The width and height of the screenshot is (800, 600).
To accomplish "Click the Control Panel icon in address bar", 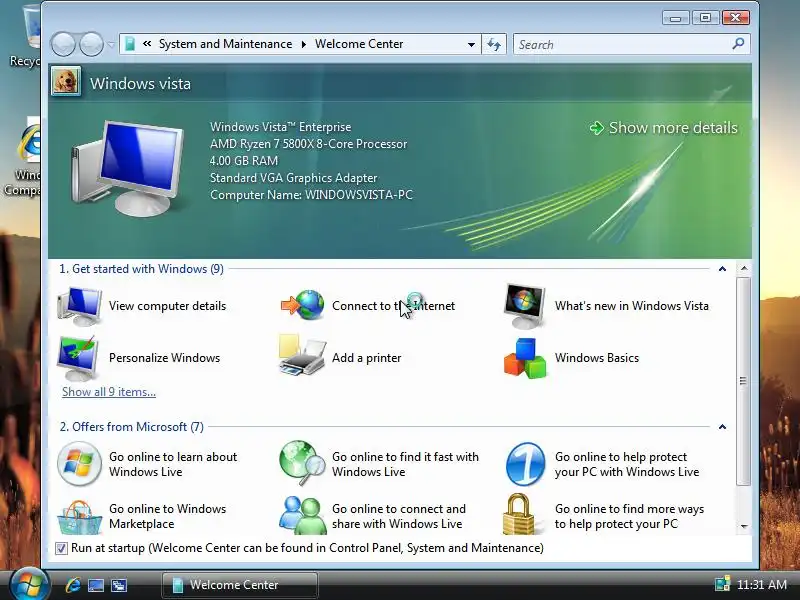I will point(130,44).
